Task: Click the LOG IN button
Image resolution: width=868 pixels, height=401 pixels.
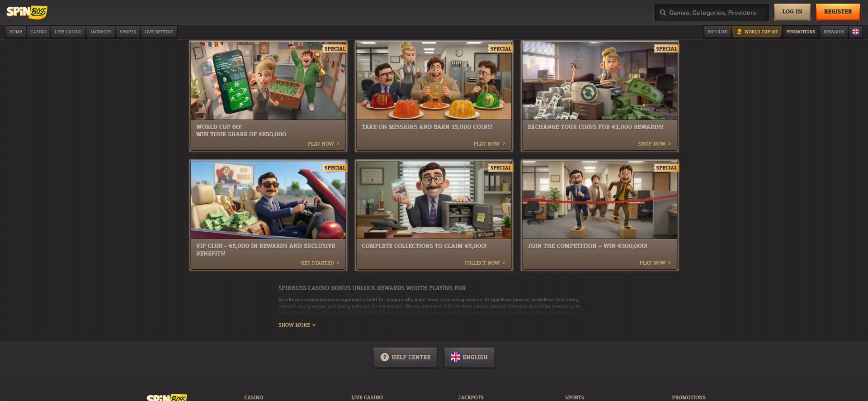Action: [x=792, y=12]
